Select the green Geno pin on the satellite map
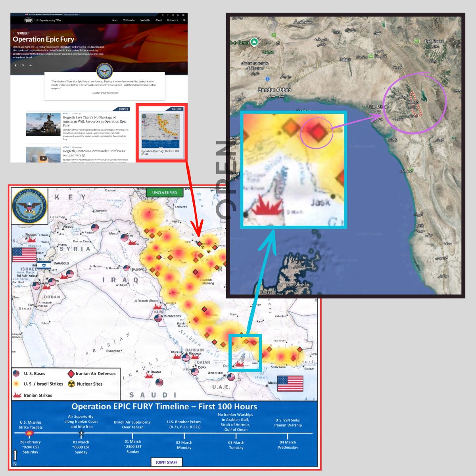The image size is (476, 476). point(254,41)
